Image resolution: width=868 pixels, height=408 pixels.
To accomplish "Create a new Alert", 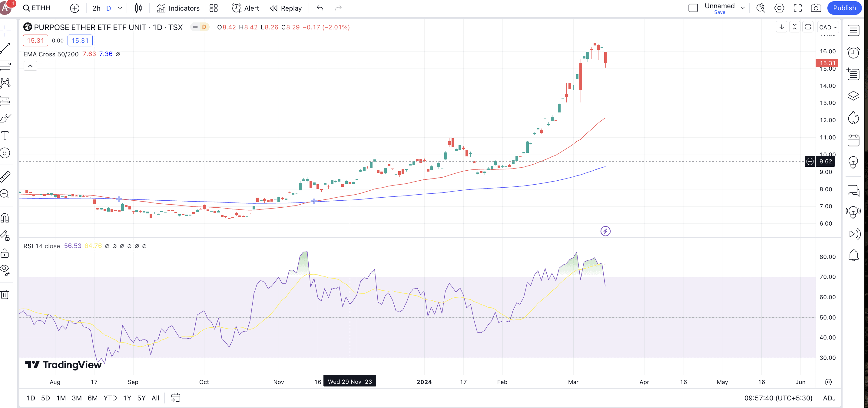I will coord(245,8).
